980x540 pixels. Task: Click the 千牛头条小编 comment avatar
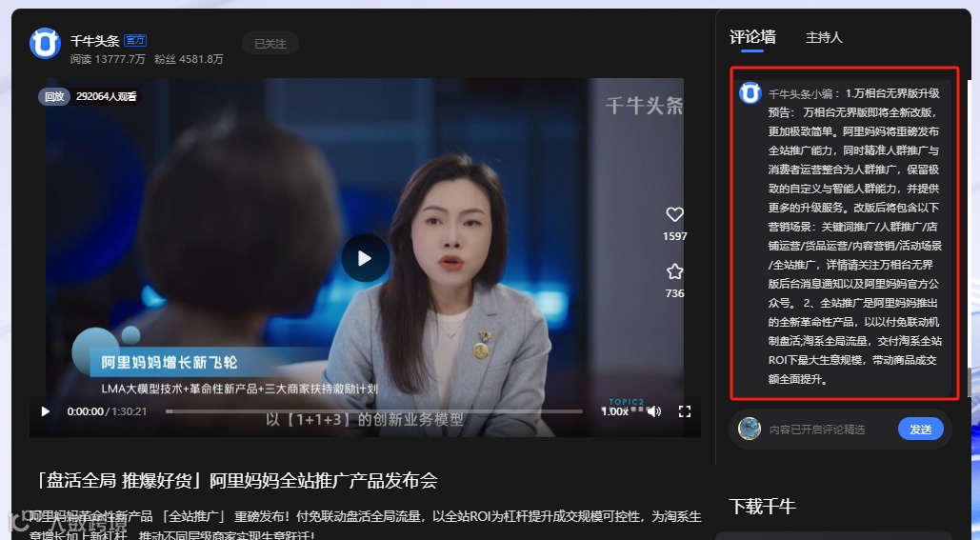click(x=750, y=93)
